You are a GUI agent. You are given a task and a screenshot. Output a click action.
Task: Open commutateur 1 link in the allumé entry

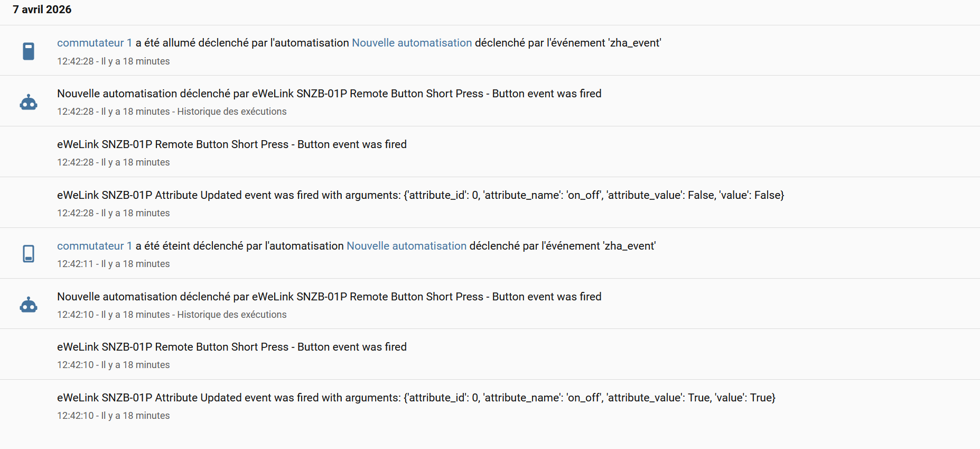95,43
